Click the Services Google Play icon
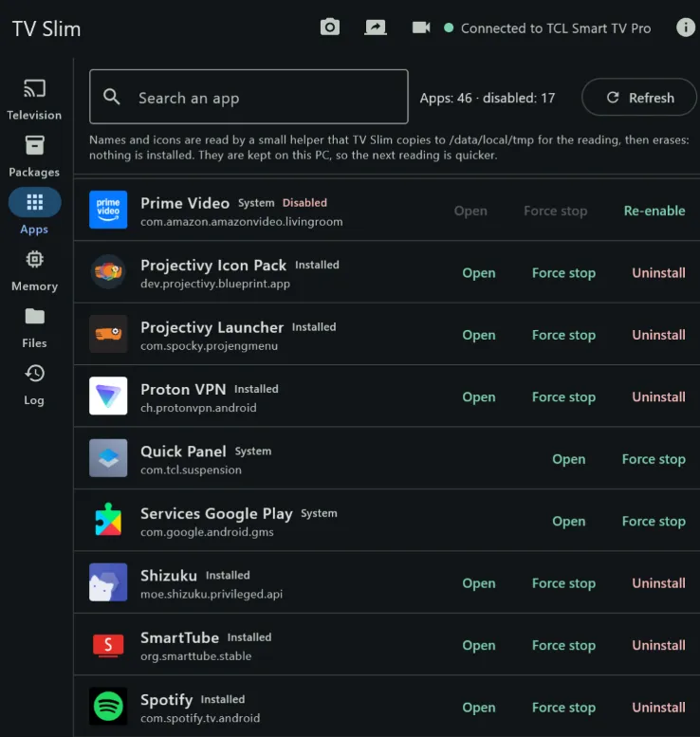The height and width of the screenshot is (737, 700). tap(108, 520)
